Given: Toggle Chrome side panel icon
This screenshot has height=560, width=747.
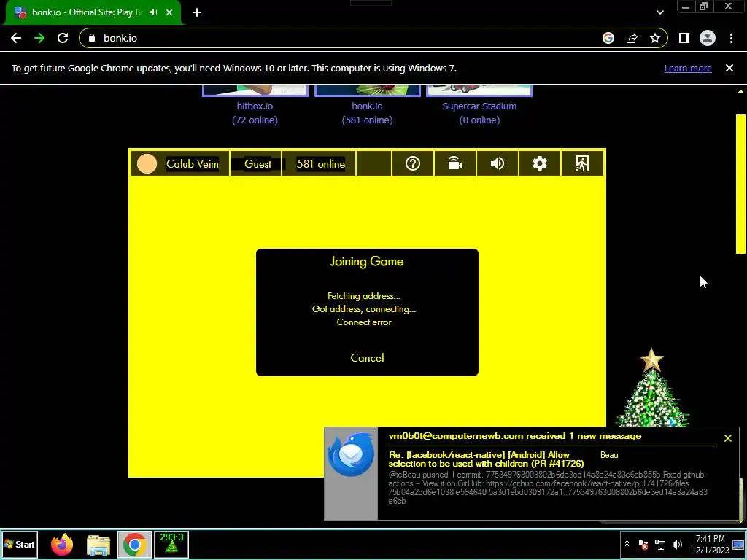Looking at the screenshot, I should 684,38.
